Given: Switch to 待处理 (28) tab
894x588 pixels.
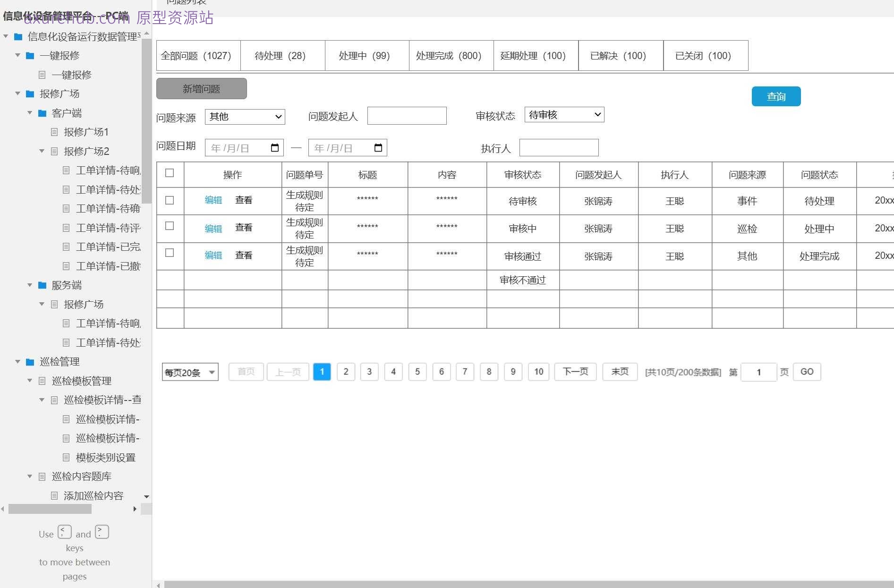Looking at the screenshot, I should click(x=282, y=56).
